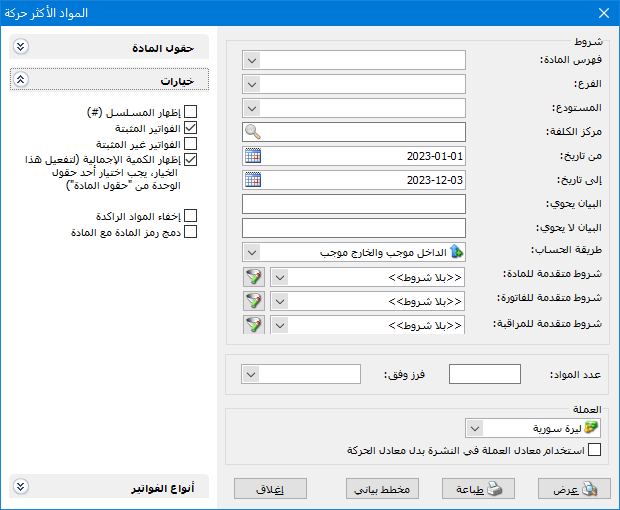The width and height of the screenshot is (620, 510).
Task: Click the من تاريخ date field
Action: click(x=354, y=156)
